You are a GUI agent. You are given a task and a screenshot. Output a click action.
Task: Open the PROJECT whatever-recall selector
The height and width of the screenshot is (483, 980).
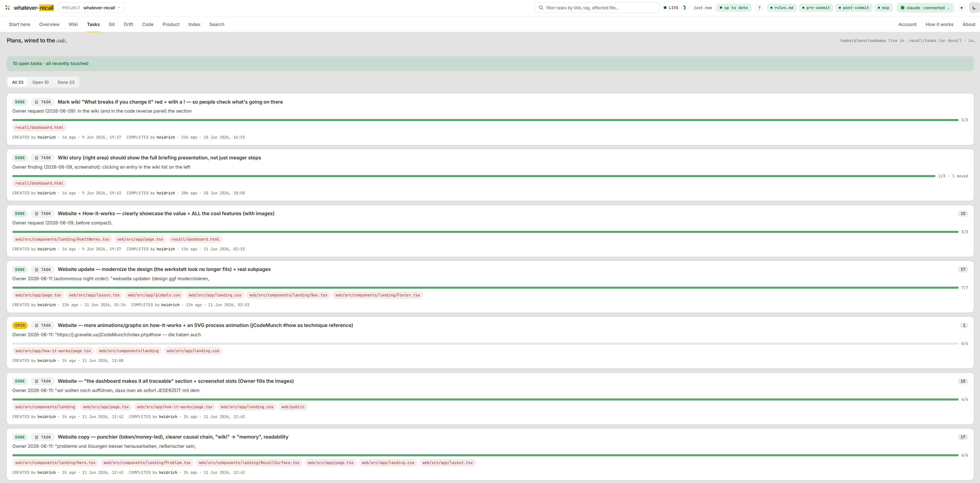tap(91, 8)
